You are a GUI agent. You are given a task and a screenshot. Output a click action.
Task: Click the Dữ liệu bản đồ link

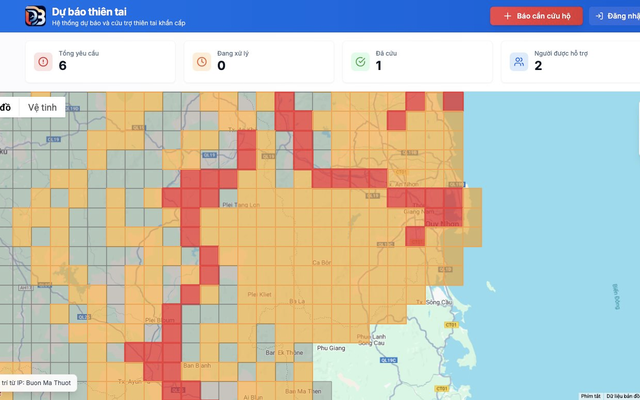[622, 395]
